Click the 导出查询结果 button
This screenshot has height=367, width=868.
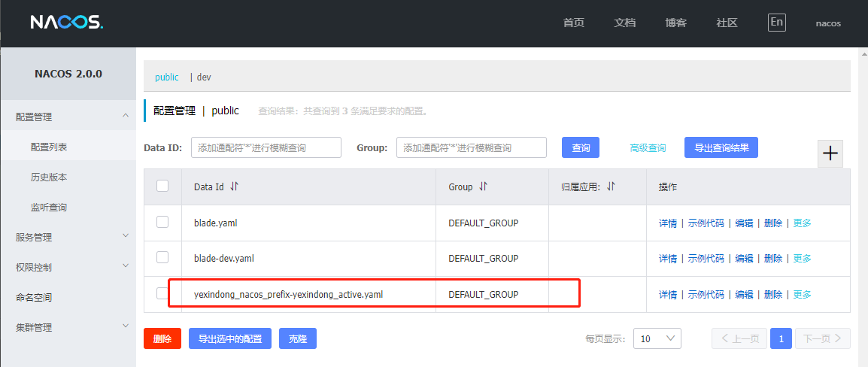(721, 148)
